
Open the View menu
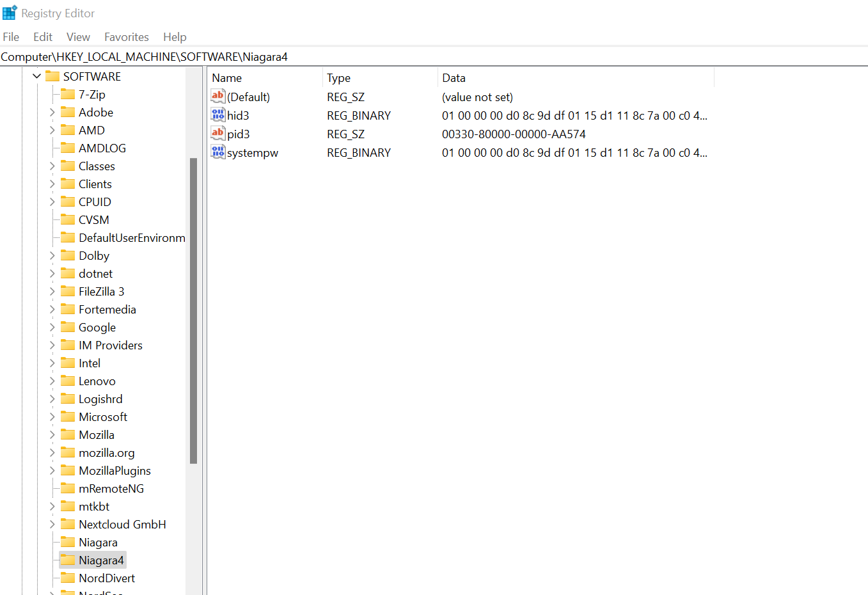coord(78,37)
